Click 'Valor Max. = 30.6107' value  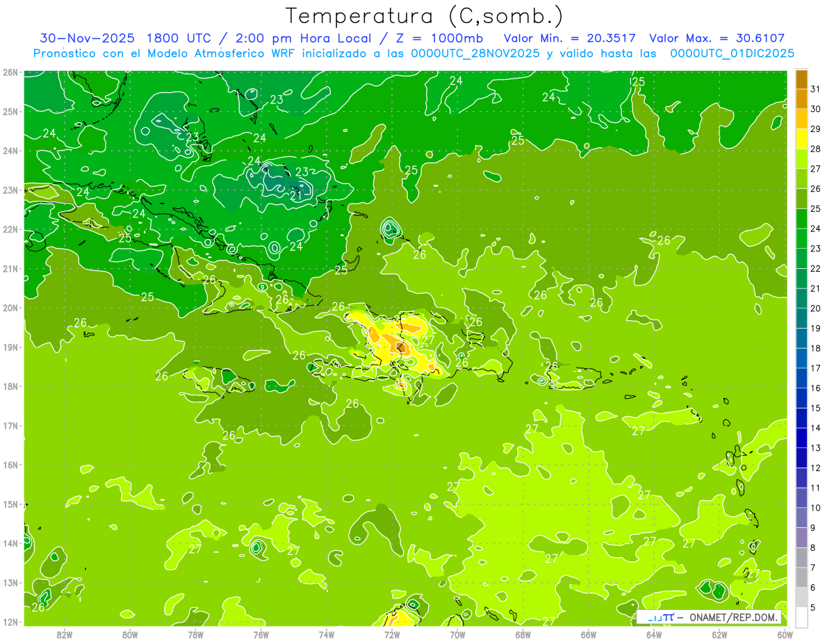point(717,38)
